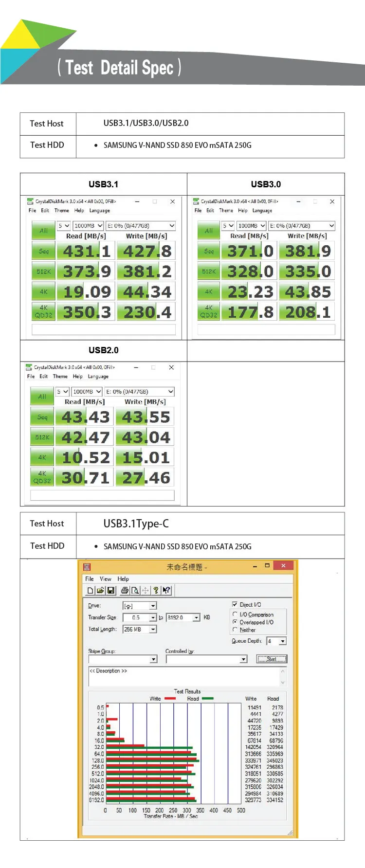The height and width of the screenshot is (868, 365).
Task: Toggle the Direct I/O checkbox
Action: [235, 604]
